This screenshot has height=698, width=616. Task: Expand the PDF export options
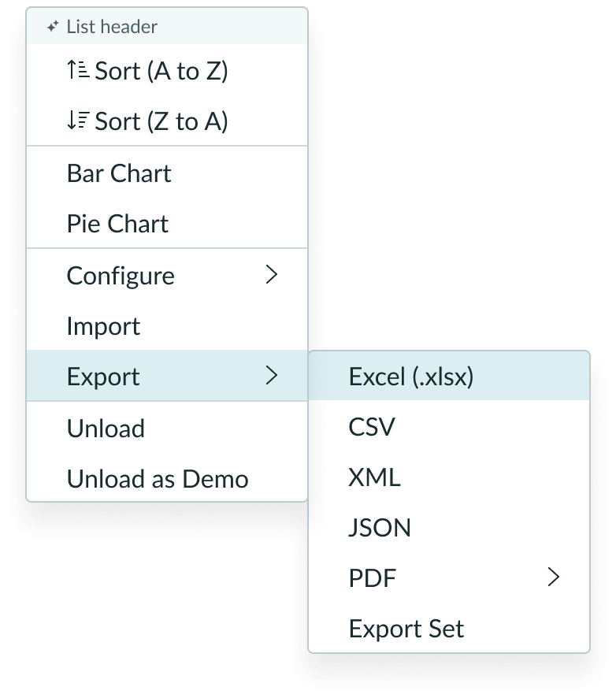click(x=554, y=577)
